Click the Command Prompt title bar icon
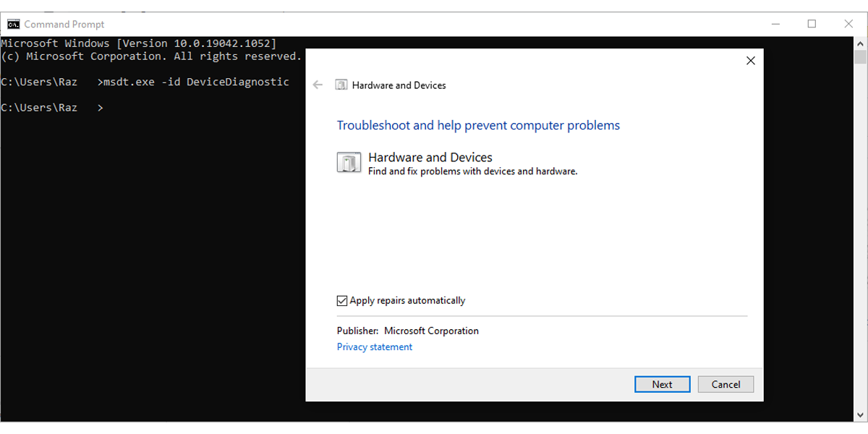 (12, 24)
